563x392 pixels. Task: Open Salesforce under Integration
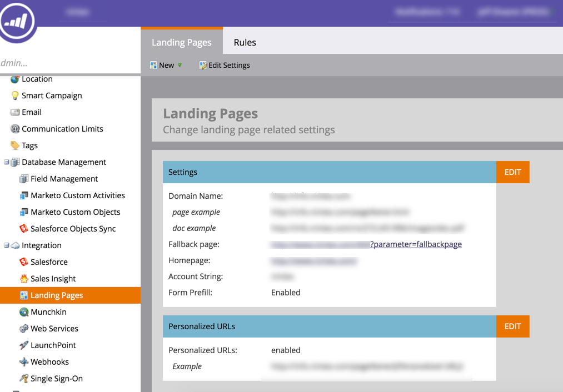coord(49,262)
